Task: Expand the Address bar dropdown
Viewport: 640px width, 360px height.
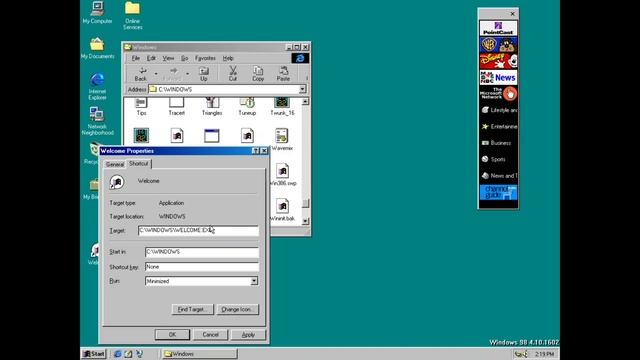Action: 302,89
